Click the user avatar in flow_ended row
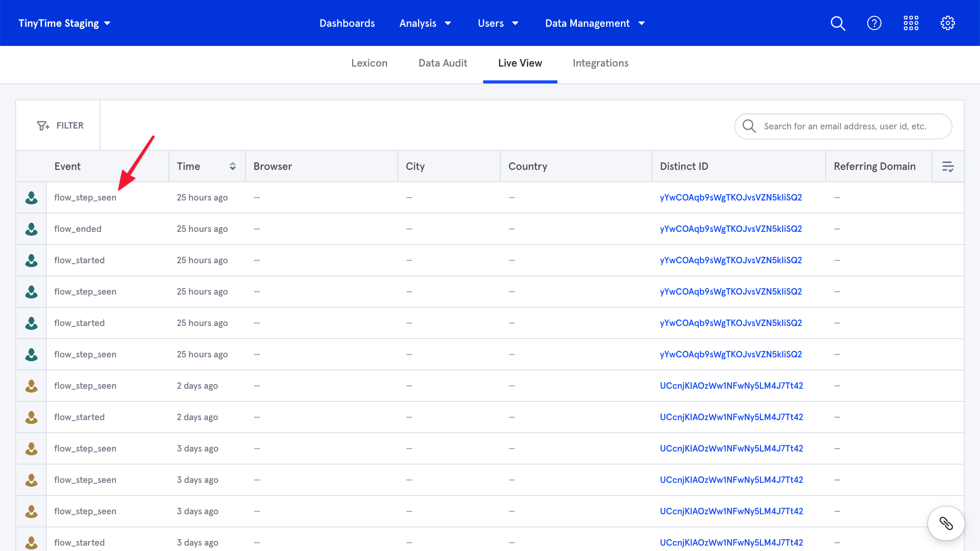This screenshot has height=551, width=980. click(x=31, y=229)
